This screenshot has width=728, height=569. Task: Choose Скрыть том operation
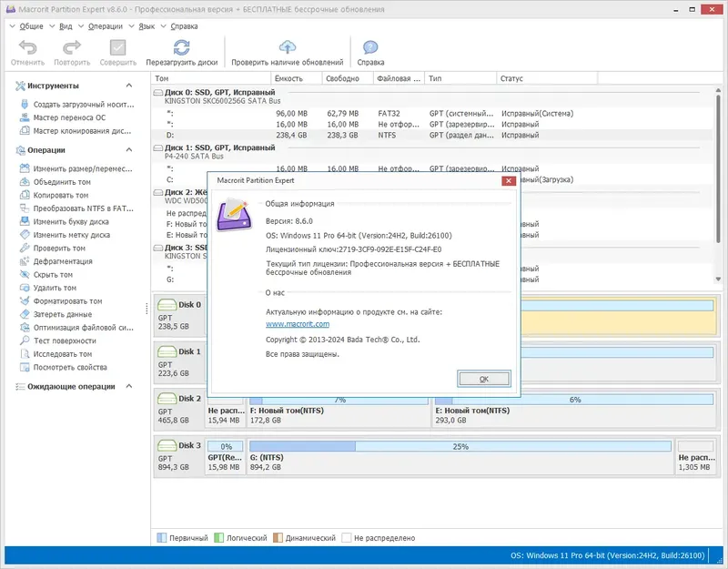(47, 275)
